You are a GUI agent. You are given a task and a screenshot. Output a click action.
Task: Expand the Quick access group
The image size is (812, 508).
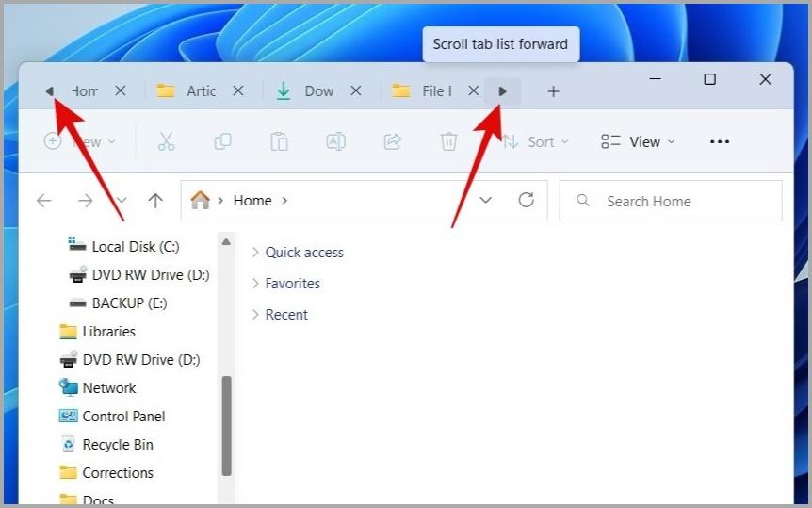pyautogui.click(x=255, y=253)
